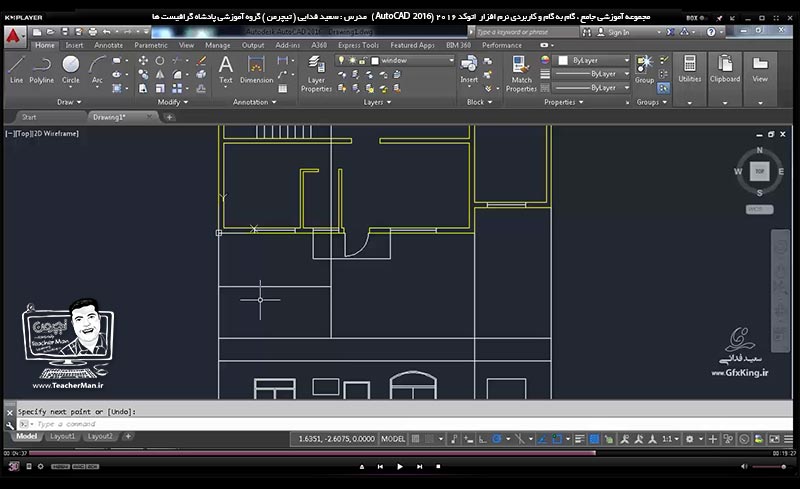Viewport: 800px width, 489px height.
Task: Click the Insert block icon
Action: pyautogui.click(x=469, y=69)
